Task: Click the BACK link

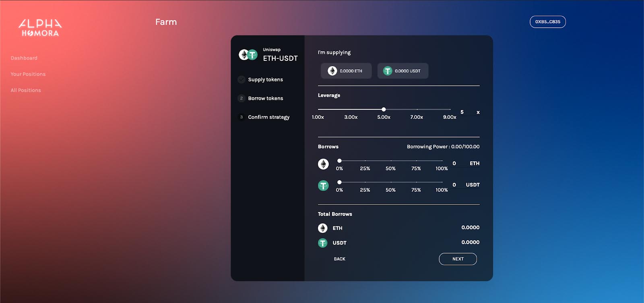Action: point(339,259)
